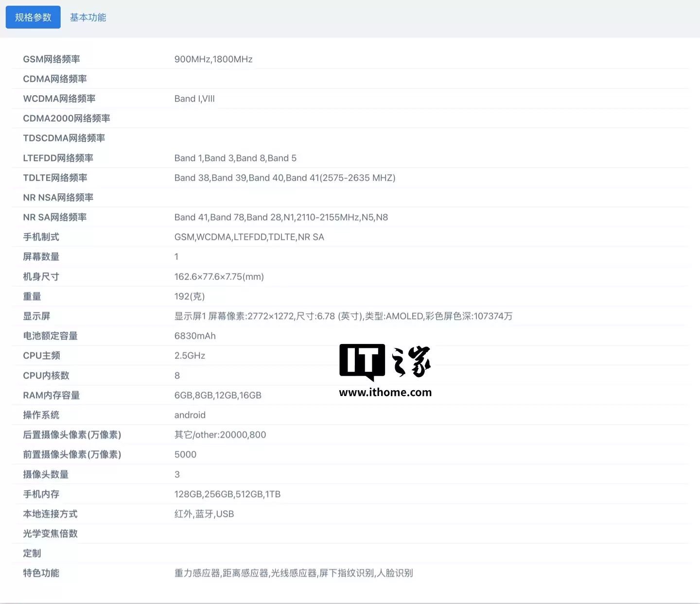
Task: Click the 机身尺寸 dimensions value
Action: click(x=219, y=276)
